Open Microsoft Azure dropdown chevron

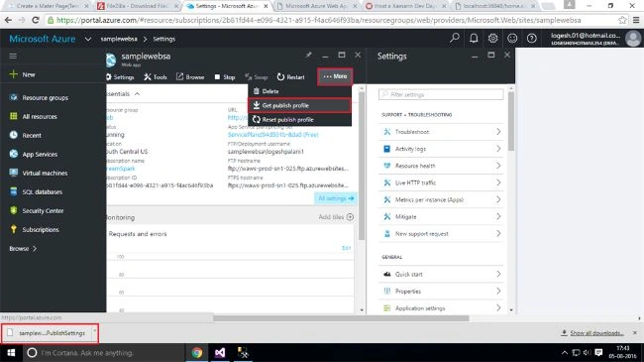(x=88, y=39)
